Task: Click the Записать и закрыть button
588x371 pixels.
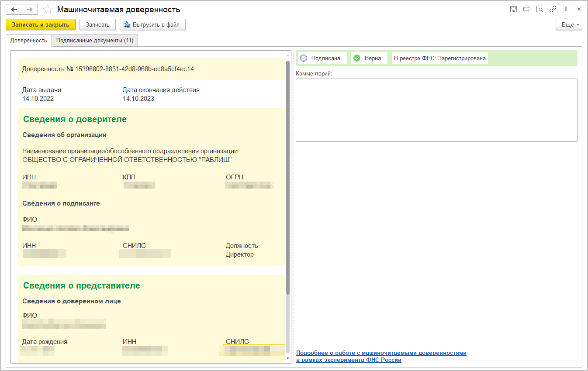Action: point(41,24)
